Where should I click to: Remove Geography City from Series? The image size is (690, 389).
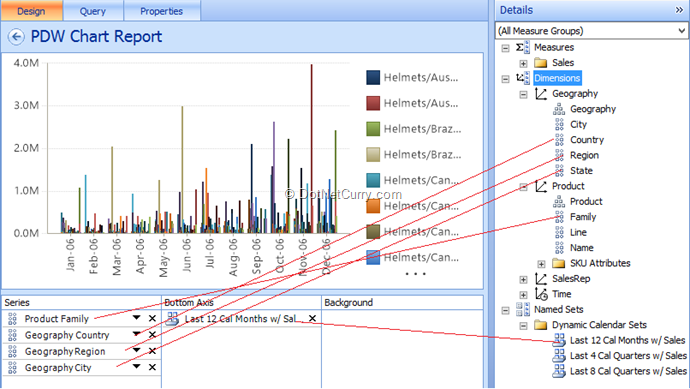[152, 367]
